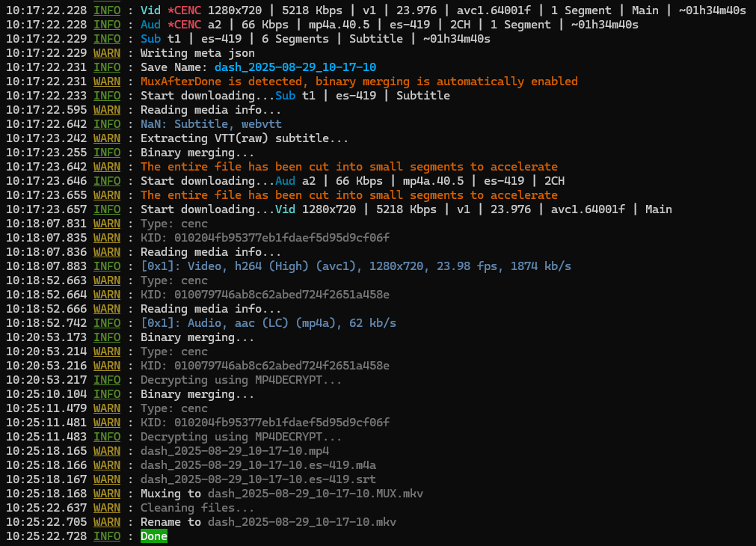Click file name dash_2025-08-29_10-17-10.es-419.m4a
This screenshot has height=546, width=756.
click(258, 465)
